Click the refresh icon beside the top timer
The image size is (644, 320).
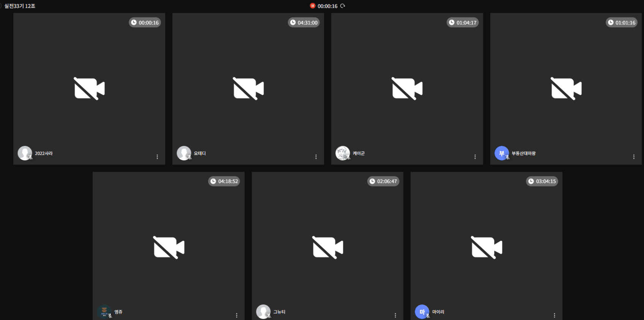pyautogui.click(x=343, y=6)
